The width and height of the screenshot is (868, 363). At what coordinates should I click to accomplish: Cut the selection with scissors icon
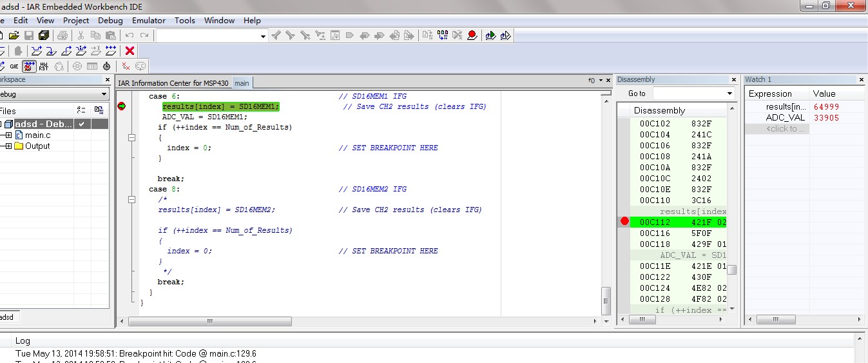click(x=81, y=35)
